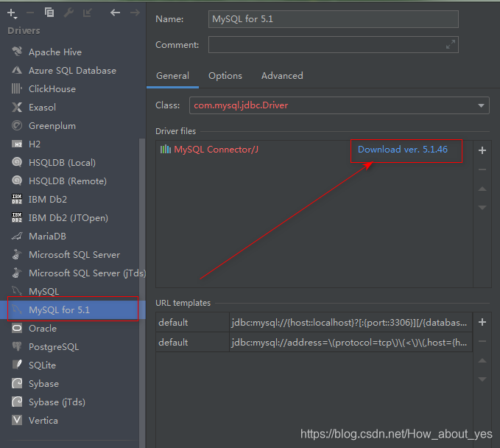
Task: Click the Comment input field
Action: [x=334, y=45]
